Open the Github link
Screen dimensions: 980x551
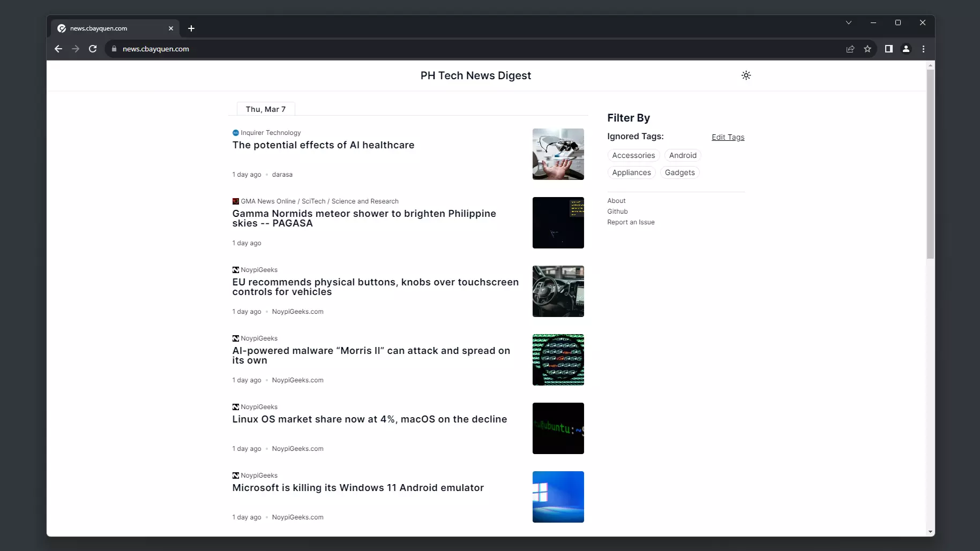[x=617, y=212]
